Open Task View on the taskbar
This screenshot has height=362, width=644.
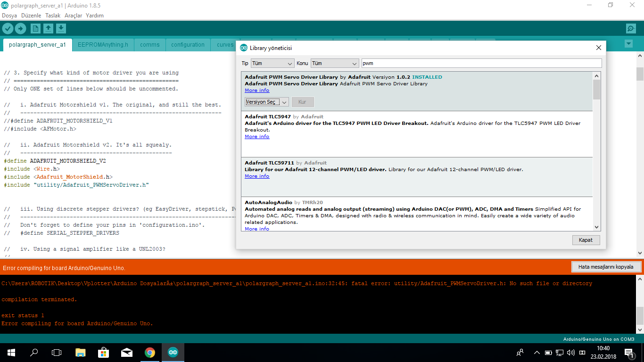coord(57,353)
